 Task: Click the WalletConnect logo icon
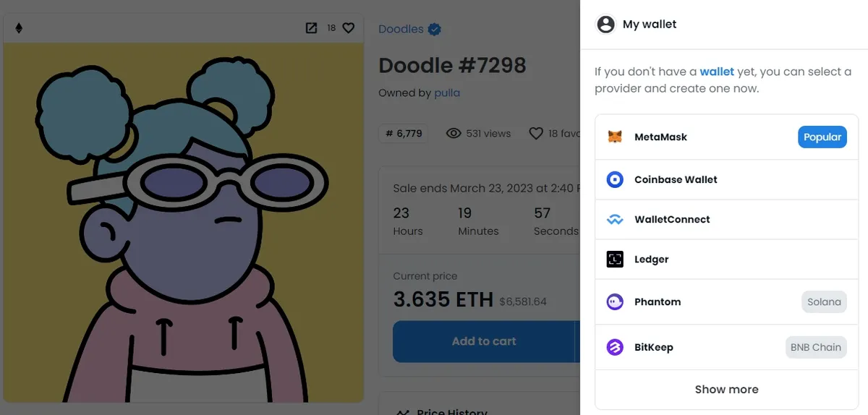(x=615, y=220)
